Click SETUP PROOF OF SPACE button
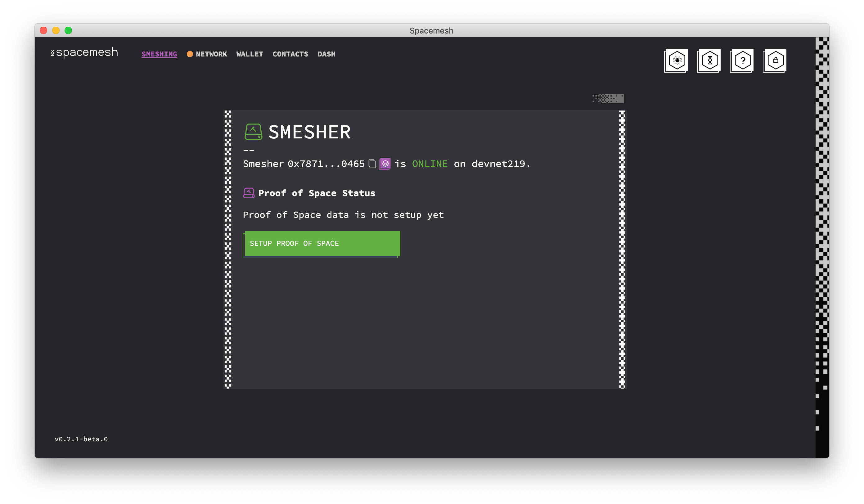The height and width of the screenshot is (504, 864). (322, 243)
